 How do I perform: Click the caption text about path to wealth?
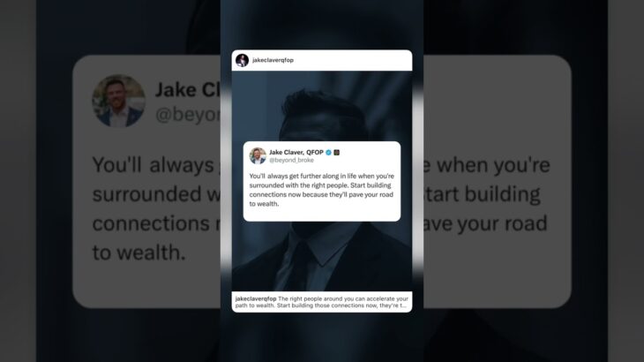pos(322,302)
